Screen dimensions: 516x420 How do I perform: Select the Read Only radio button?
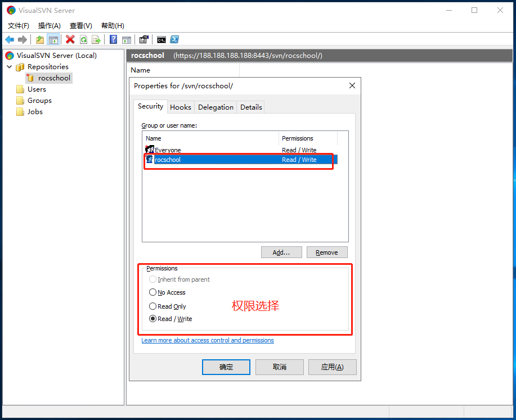[x=152, y=306]
